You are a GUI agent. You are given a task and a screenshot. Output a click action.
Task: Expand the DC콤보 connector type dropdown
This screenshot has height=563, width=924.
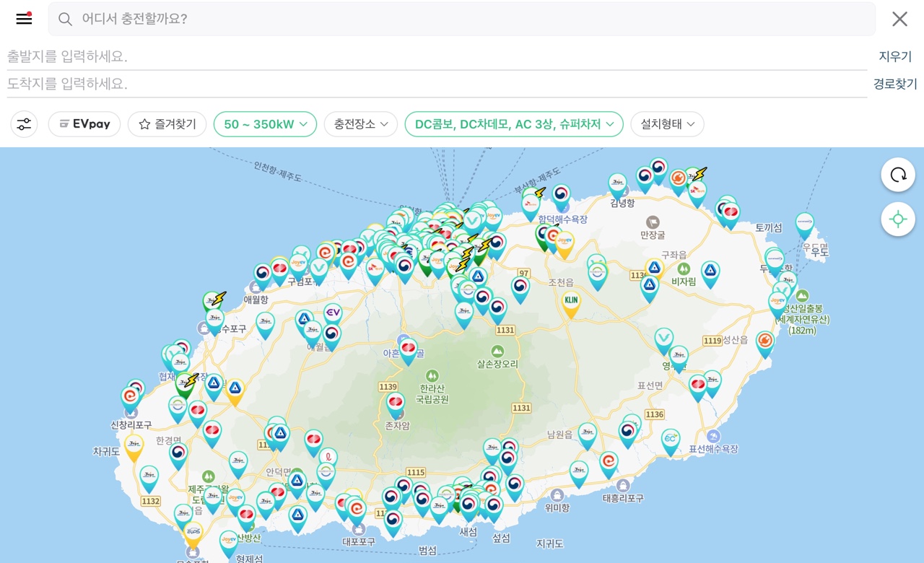514,124
